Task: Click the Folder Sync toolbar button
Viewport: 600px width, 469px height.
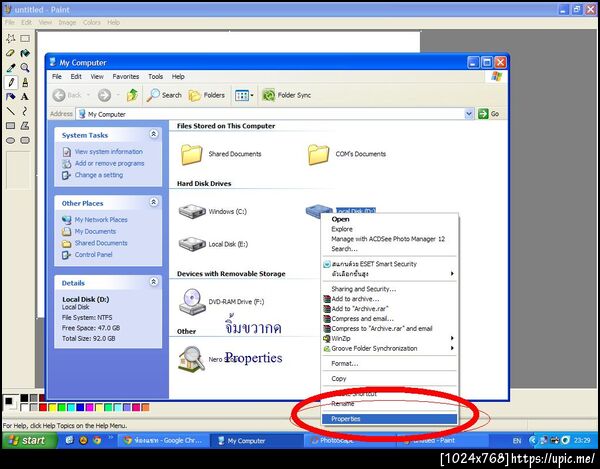Action: pos(286,95)
